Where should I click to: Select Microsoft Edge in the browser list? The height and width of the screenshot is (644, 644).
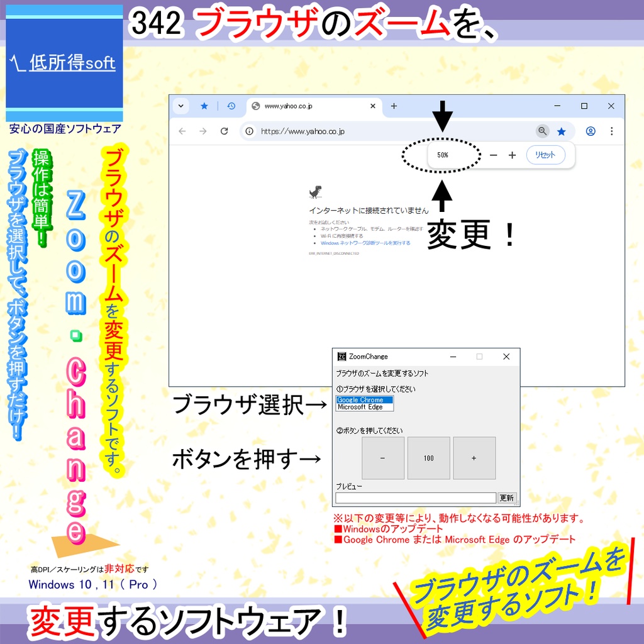point(365,407)
